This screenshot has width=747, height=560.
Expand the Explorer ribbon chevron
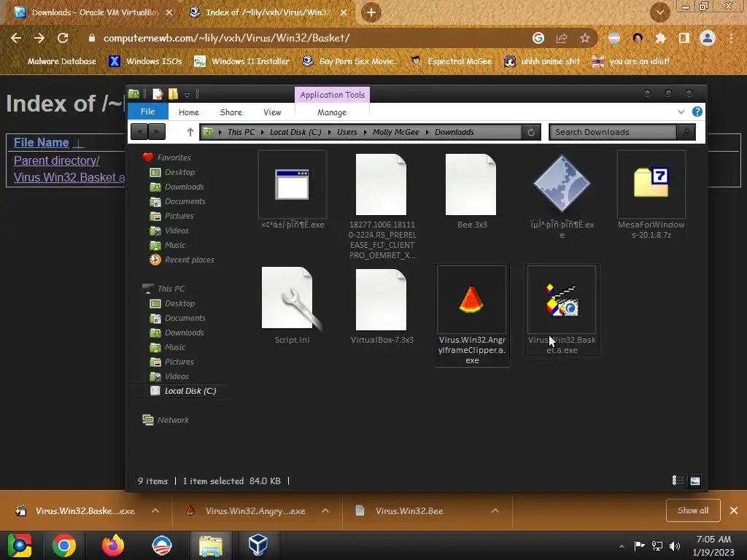(x=681, y=112)
